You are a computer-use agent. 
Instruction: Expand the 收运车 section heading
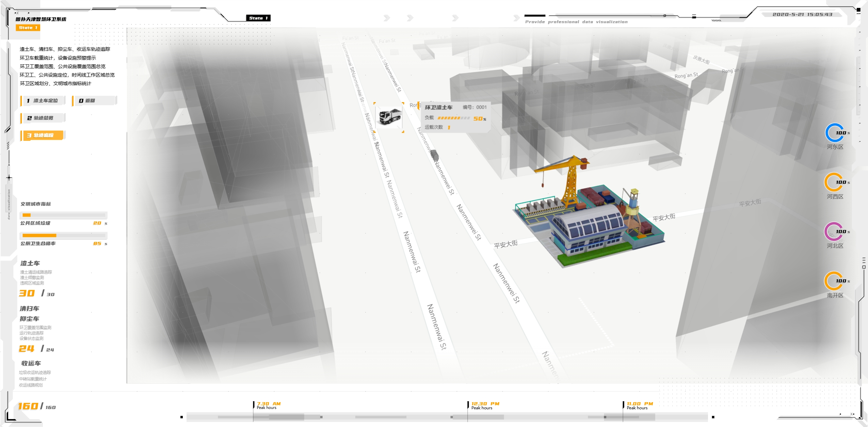click(31, 363)
